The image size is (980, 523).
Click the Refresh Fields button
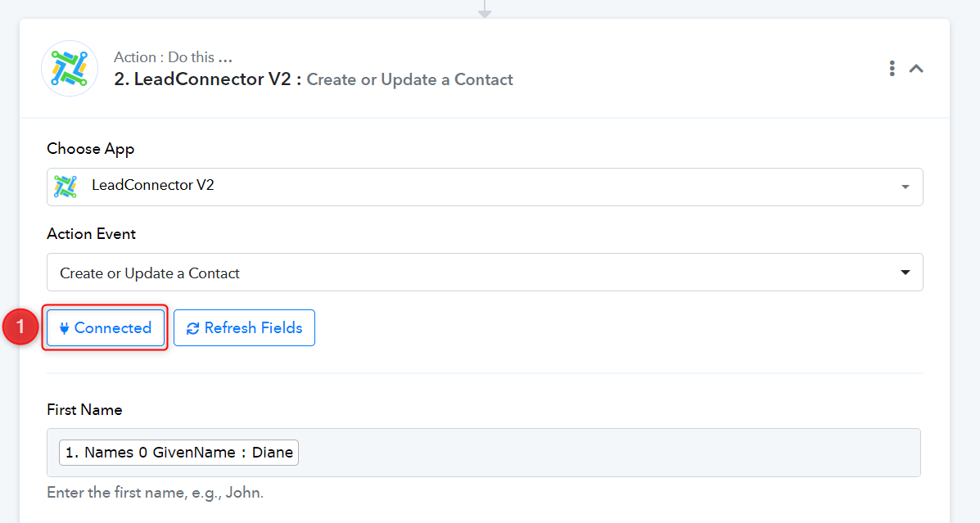tap(244, 327)
